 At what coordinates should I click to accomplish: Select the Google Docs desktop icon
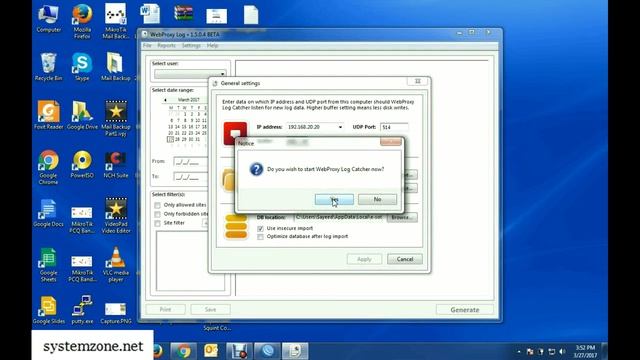click(48, 213)
